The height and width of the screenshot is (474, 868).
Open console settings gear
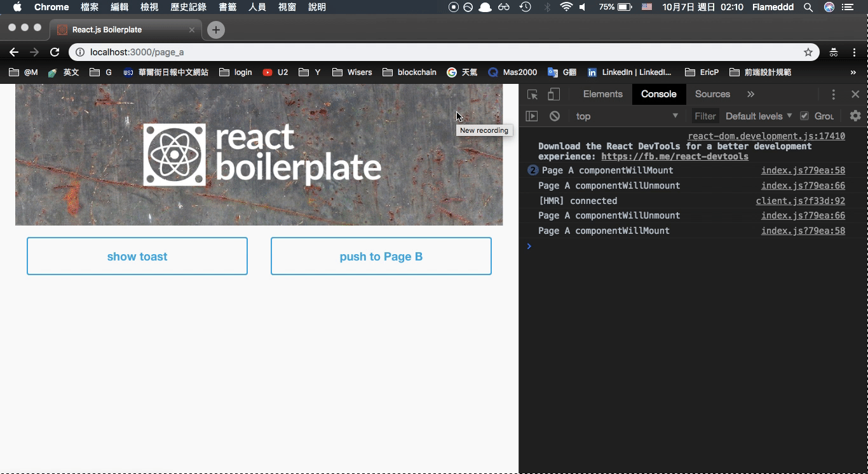coord(855,116)
